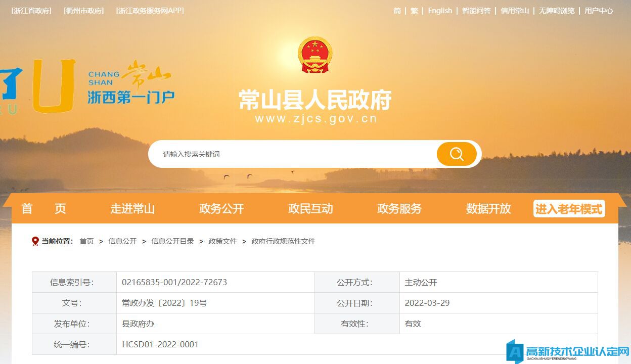Open 用户中心 user center
The image size is (631, 364).
click(x=599, y=11)
